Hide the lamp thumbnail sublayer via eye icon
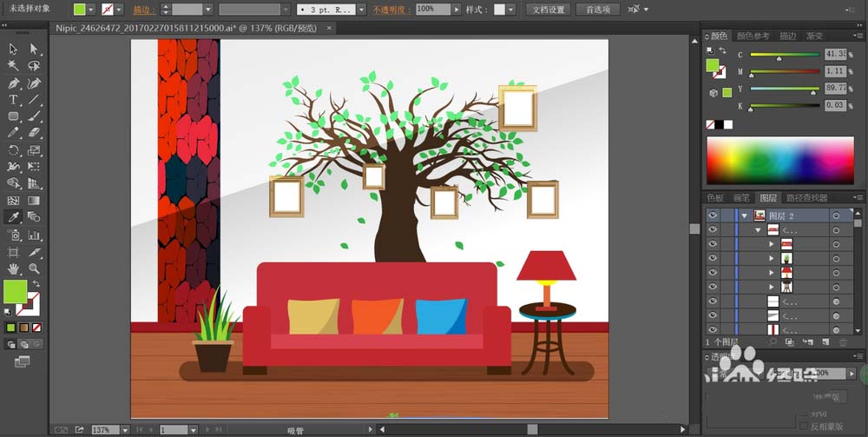 pyautogui.click(x=713, y=273)
